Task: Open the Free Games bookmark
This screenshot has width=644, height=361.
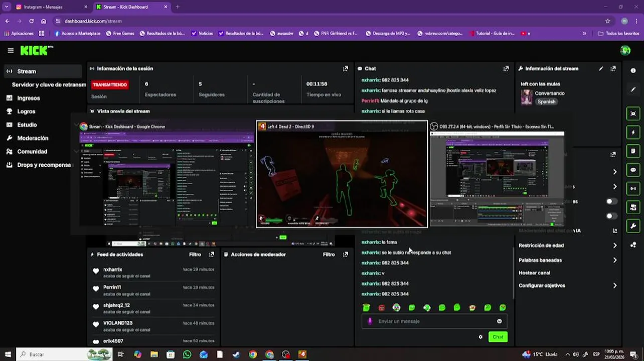Action: pyautogui.click(x=119, y=34)
